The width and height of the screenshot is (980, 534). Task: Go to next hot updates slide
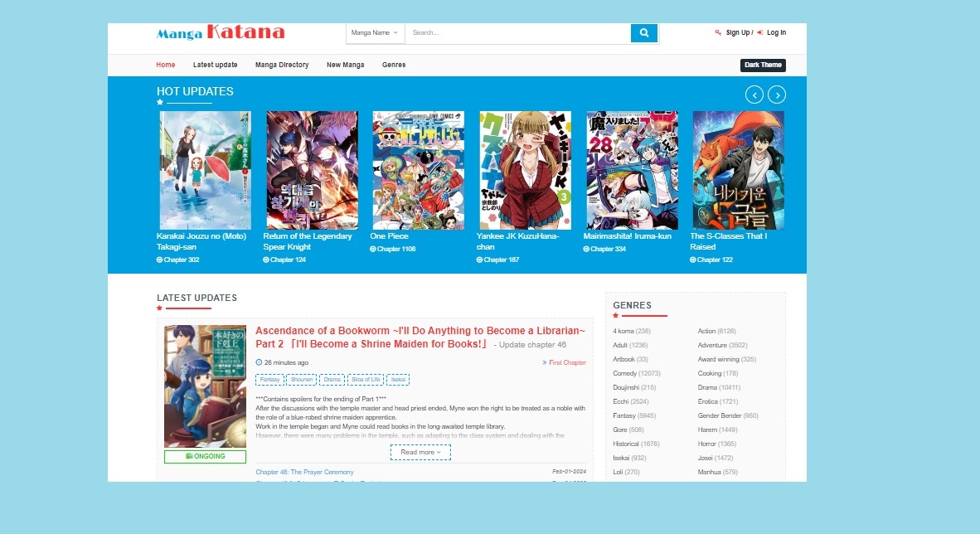777,95
